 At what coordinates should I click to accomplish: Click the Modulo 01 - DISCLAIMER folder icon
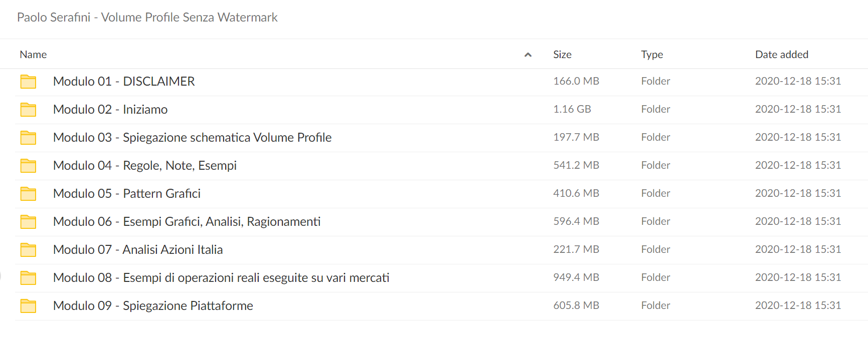coord(28,82)
